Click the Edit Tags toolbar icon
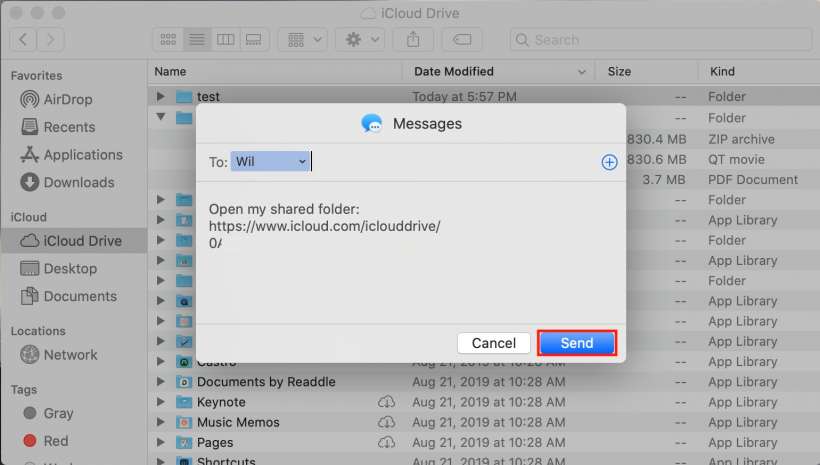The image size is (820, 465). tap(462, 40)
